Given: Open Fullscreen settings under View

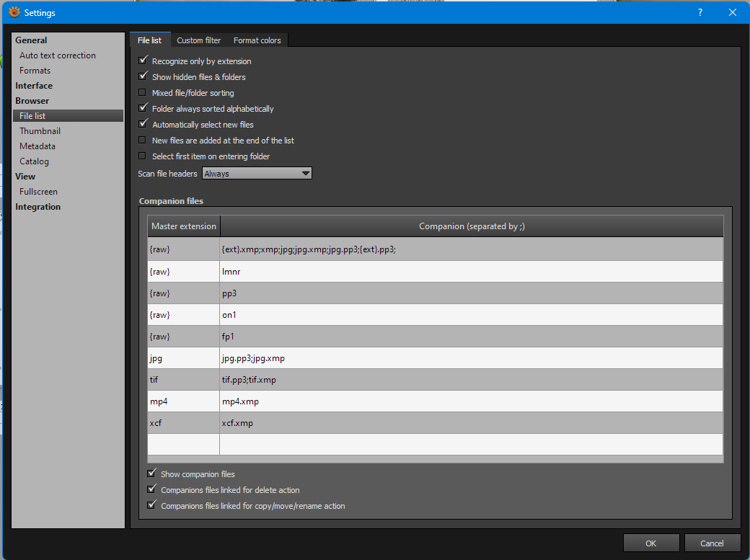Looking at the screenshot, I should pos(38,192).
